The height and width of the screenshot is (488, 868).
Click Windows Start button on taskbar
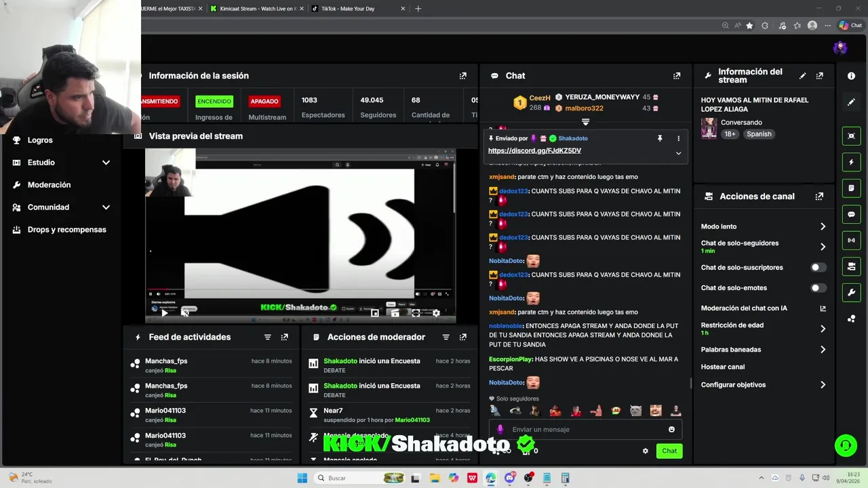pos(302,478)
